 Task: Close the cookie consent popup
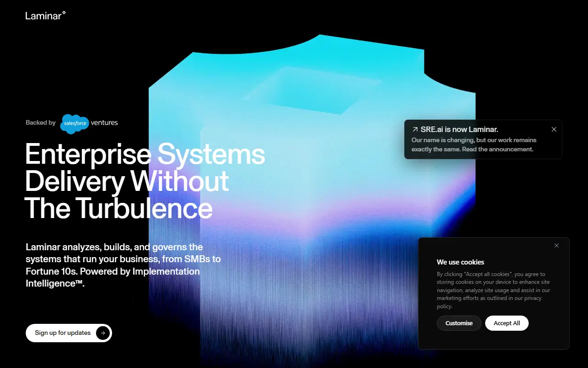[556, 246]
